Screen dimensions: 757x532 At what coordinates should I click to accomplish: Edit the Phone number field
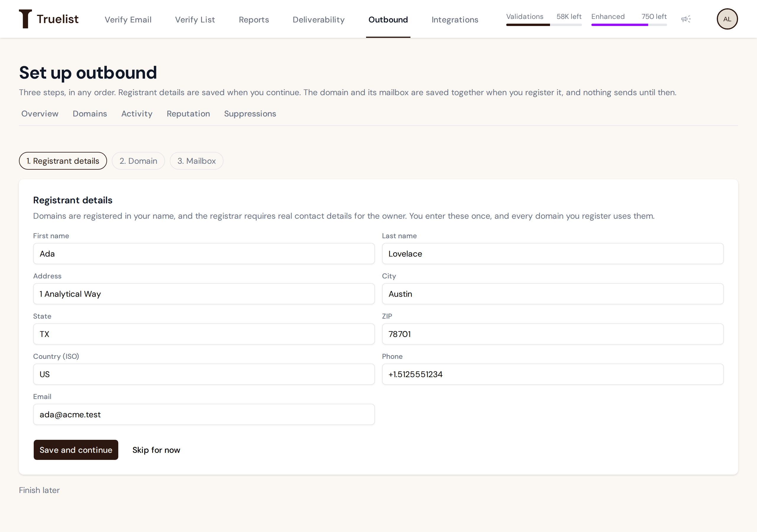pyautogui.click(x=553, y=374)
